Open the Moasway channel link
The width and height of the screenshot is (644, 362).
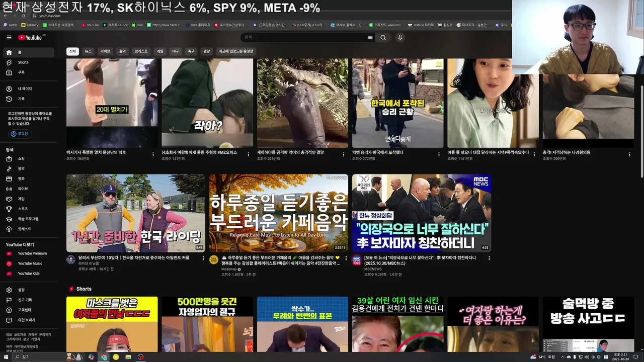[x=229, y=269]
